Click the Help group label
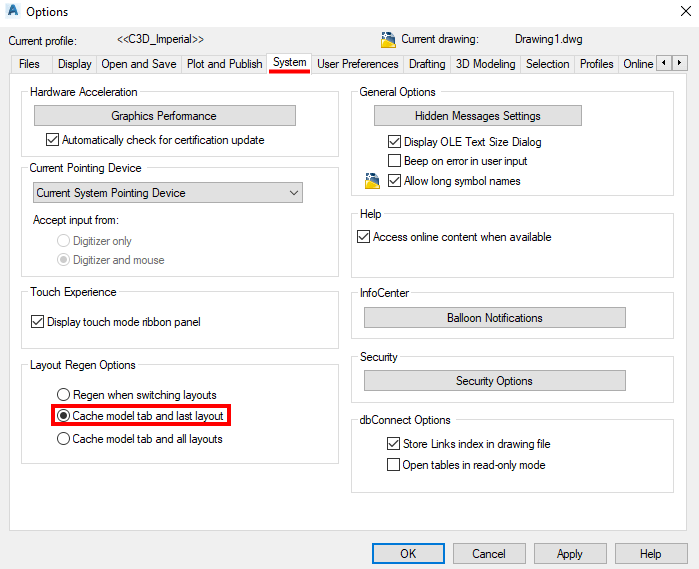The height and width of the screenshot is (569, 699). point(370,214)
